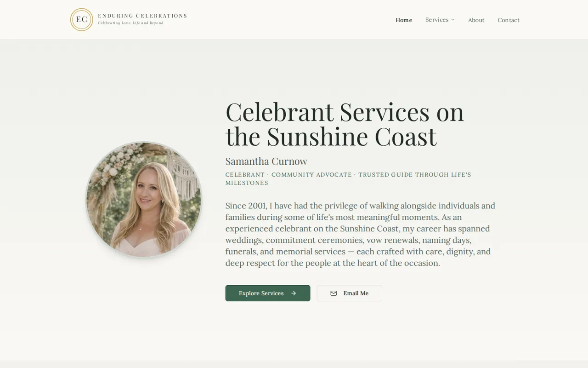
Task: Click Samantha Curnow's circular portrait photo
Action: click(x=144, y=199)
